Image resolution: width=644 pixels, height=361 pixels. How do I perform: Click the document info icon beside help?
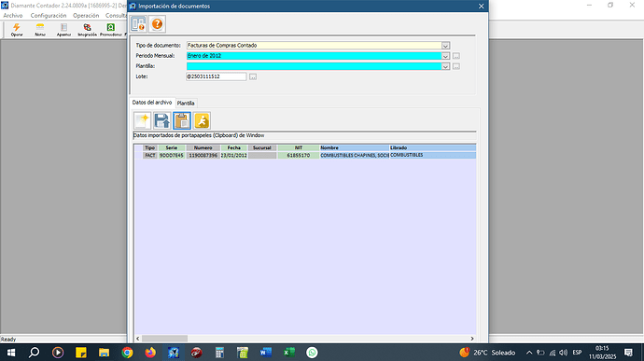coord(138,24)
